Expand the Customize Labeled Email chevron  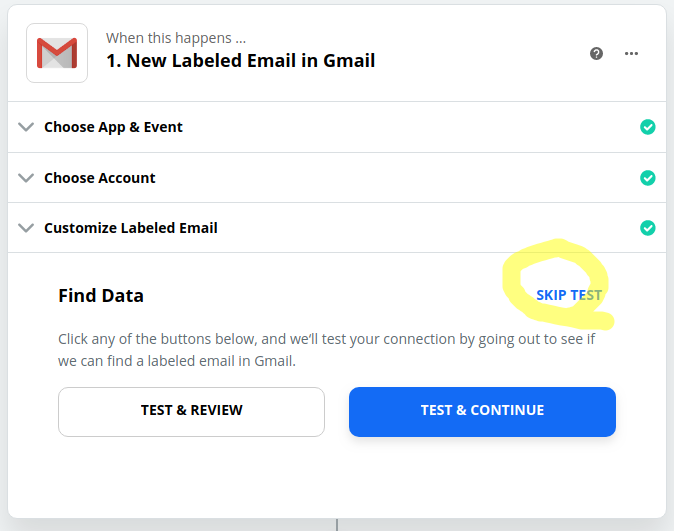point(26,228)
